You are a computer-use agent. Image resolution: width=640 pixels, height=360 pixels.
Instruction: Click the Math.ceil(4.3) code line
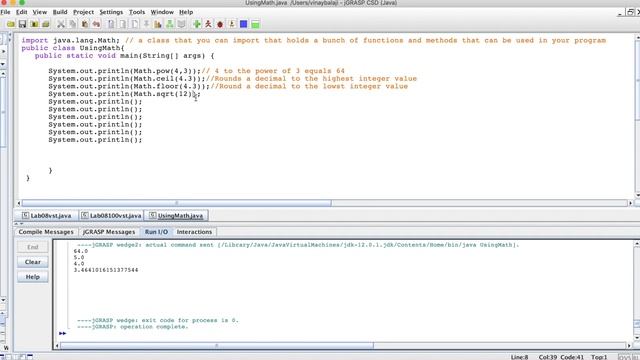[x=233, y=78]
